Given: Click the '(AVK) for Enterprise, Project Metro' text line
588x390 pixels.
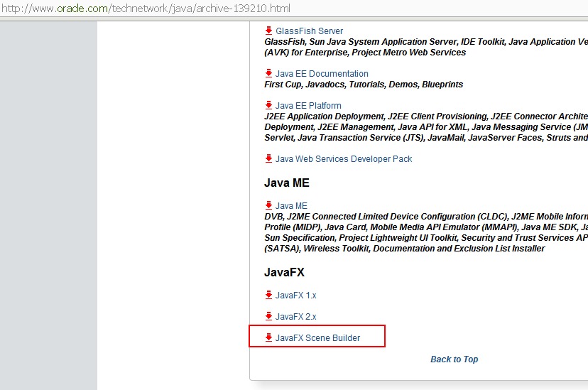Looking at the screenshot, I should (x=365, y=53).
